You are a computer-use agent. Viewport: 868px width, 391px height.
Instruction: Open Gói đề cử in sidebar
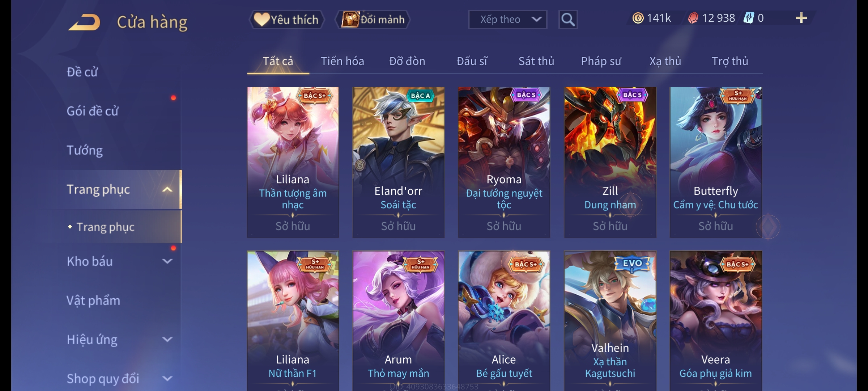pos(93,111)
